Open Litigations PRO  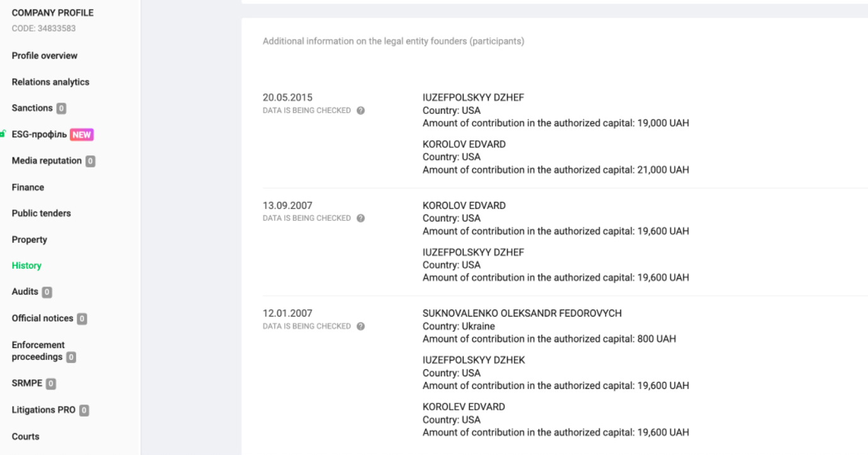pyautogui.click(x=43, y=410)
